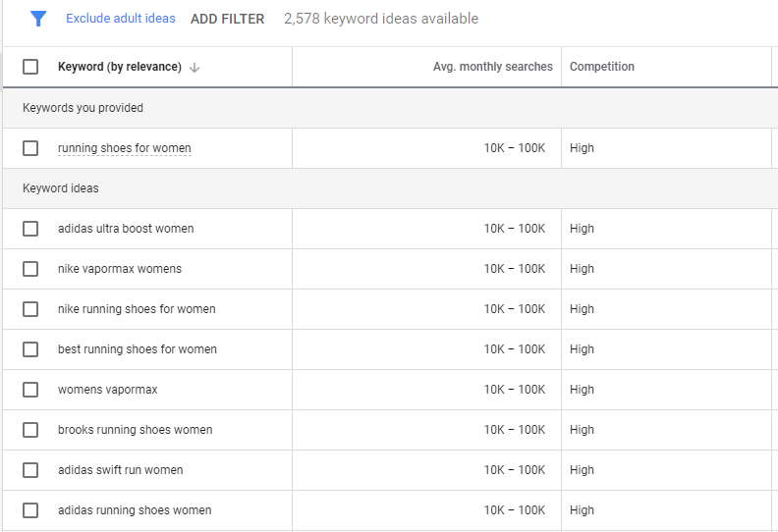Click searches value for adidas ultra boost women
This screenshot has width=778, height=532.
[x=515, y=229]
